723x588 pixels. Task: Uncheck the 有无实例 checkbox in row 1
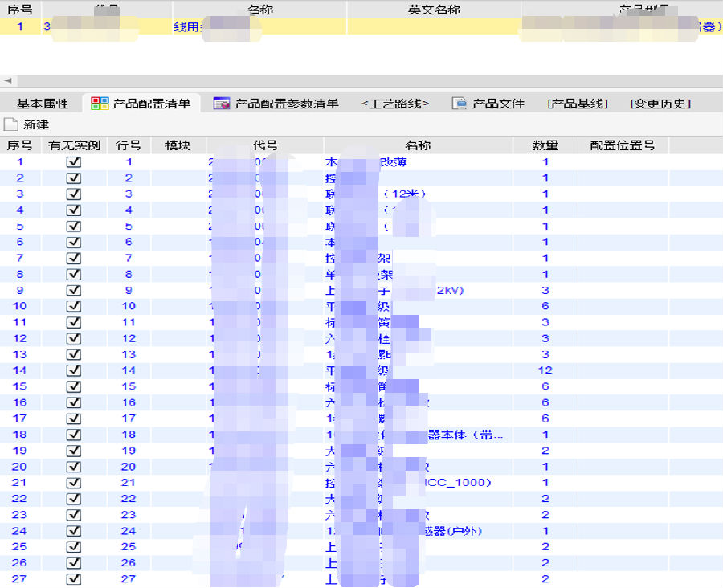coord(74,161)
